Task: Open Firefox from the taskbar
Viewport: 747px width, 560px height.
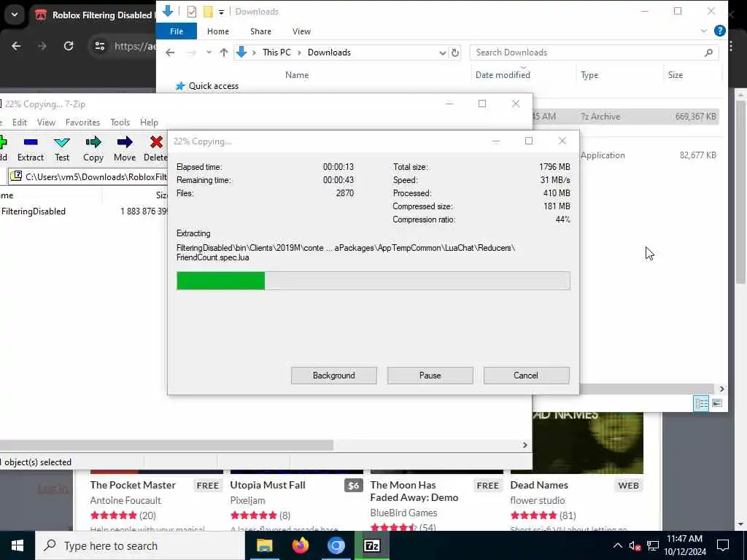Action: coord(300,545)
